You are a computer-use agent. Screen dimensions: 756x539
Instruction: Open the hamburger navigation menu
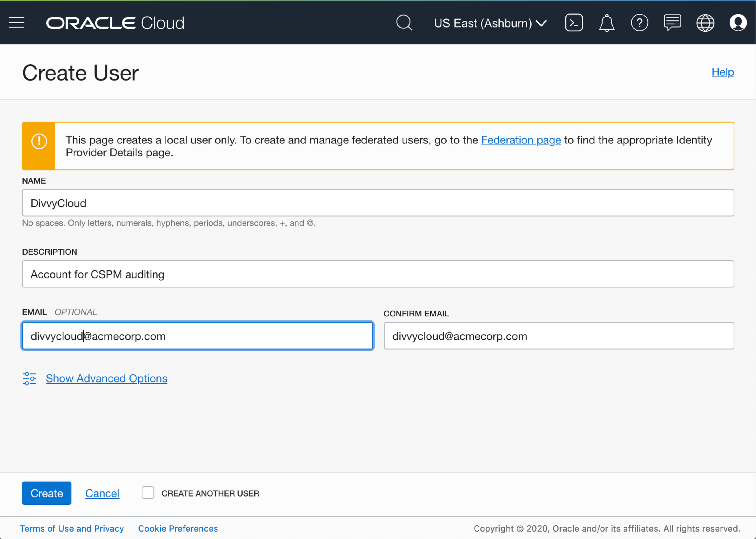click(x=17, y=23)
